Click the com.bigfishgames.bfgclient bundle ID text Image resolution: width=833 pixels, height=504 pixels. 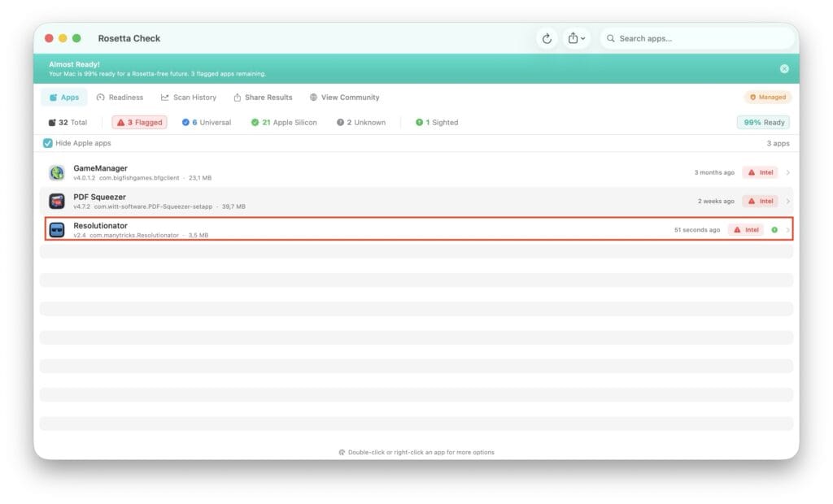coord(139,178)
